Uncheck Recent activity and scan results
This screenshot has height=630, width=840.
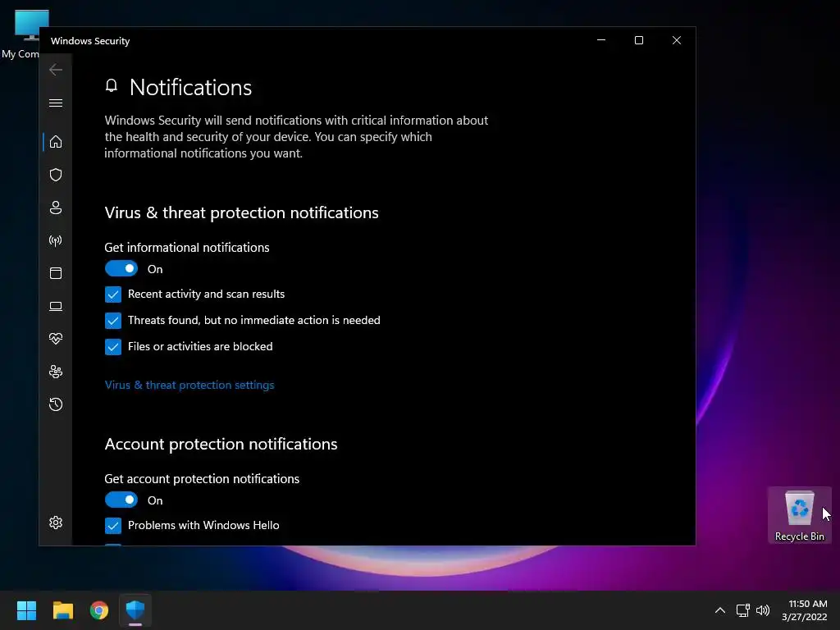tap(113, 294)
